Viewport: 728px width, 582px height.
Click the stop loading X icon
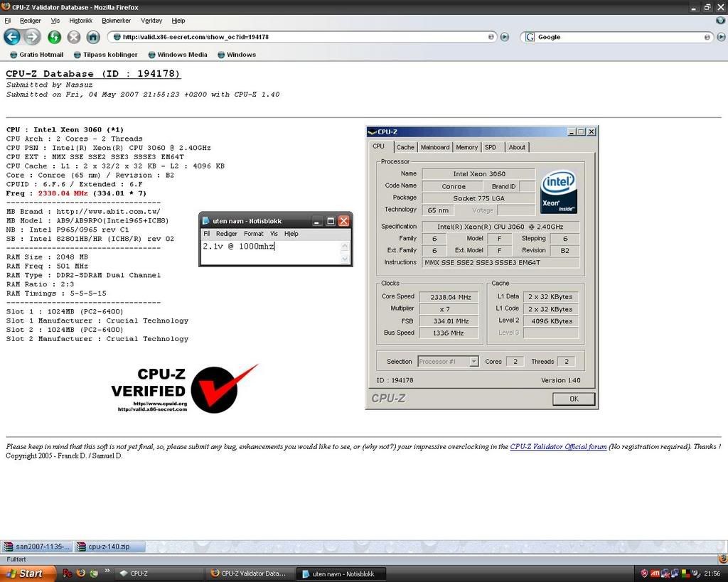tap(74, 37)
